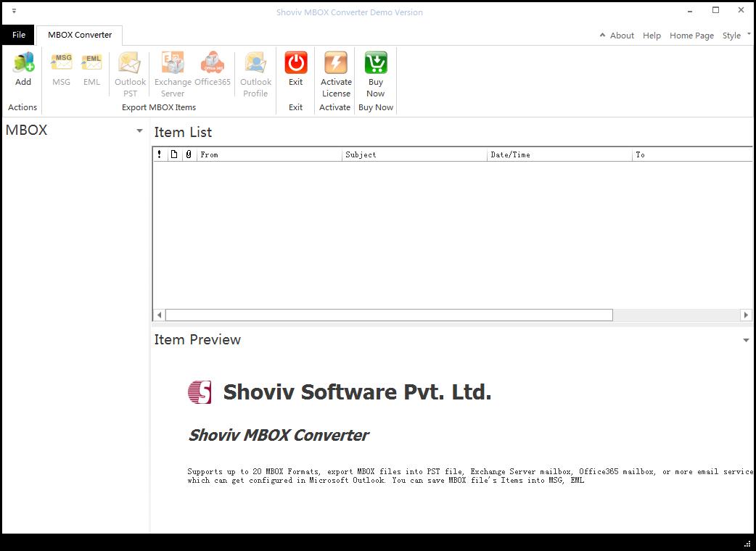
Task: Open the Exchange Server export icon
Action: pos(173,63)
